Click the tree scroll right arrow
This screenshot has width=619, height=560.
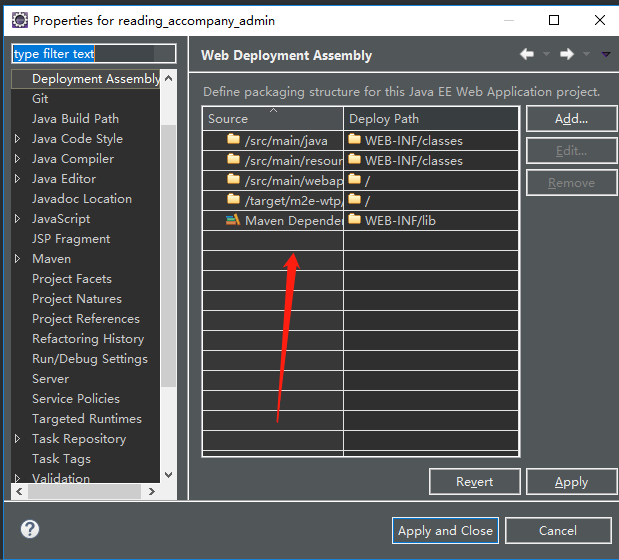pos(152,491)
